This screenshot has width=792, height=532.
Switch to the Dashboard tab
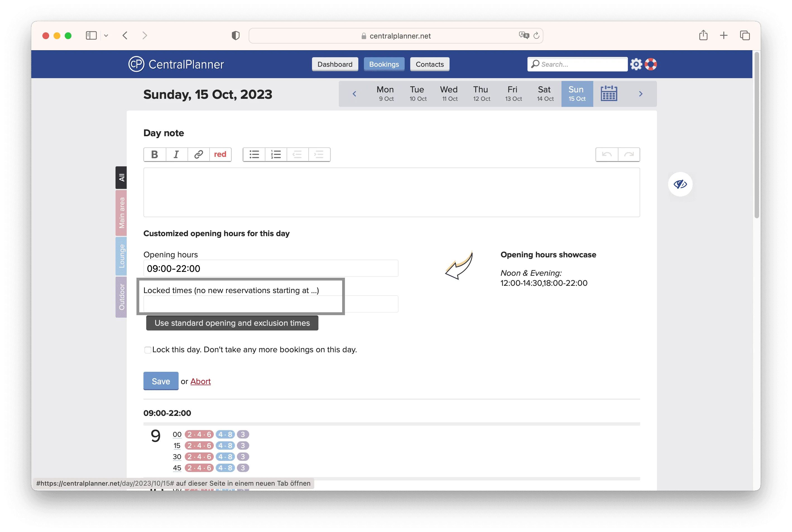(335, 64)
